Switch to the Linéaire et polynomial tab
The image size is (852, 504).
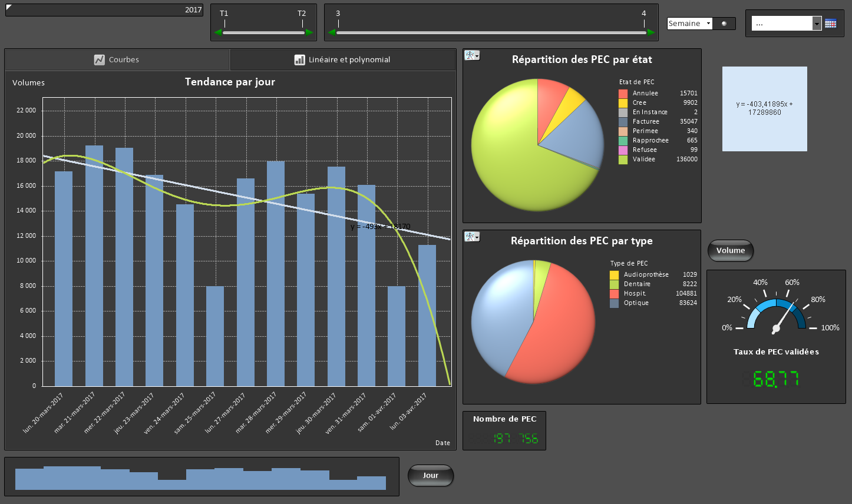tap(342, 59)
